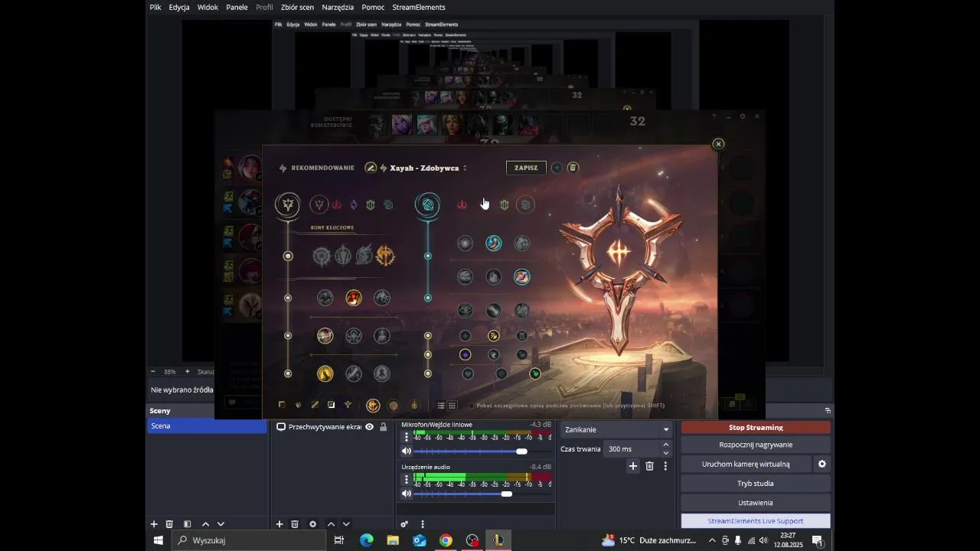
Task: Select the Legend: Alacrity rune
Action: click(325, 335)
